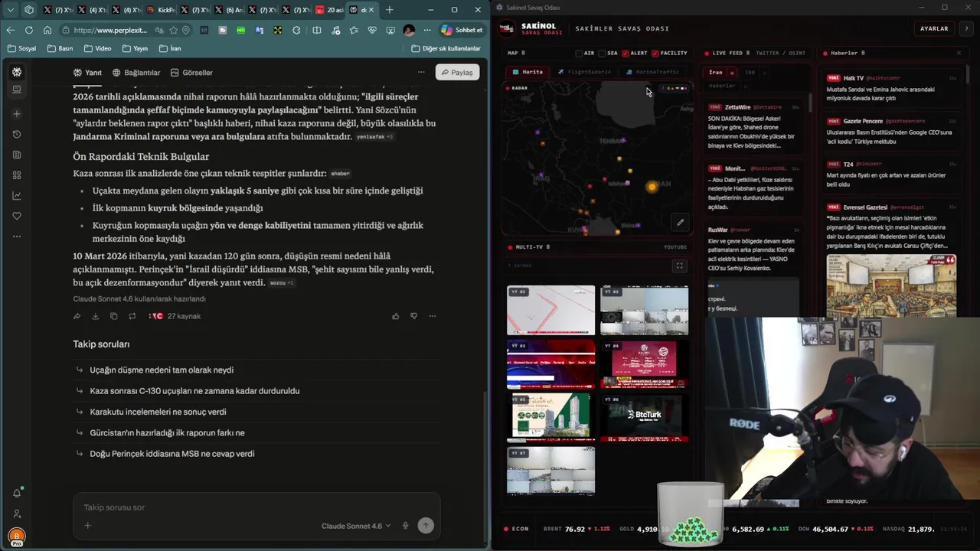The width and height of the screenshot is (980, 551).
Task: Rewrite the answer with the retry icon
Action: [132, 316]
